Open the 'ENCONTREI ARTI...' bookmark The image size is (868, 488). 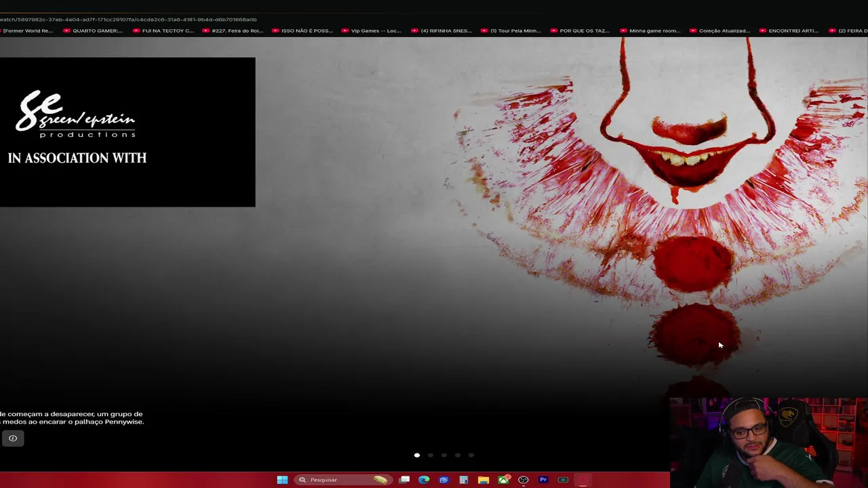[x=789, y=30]
